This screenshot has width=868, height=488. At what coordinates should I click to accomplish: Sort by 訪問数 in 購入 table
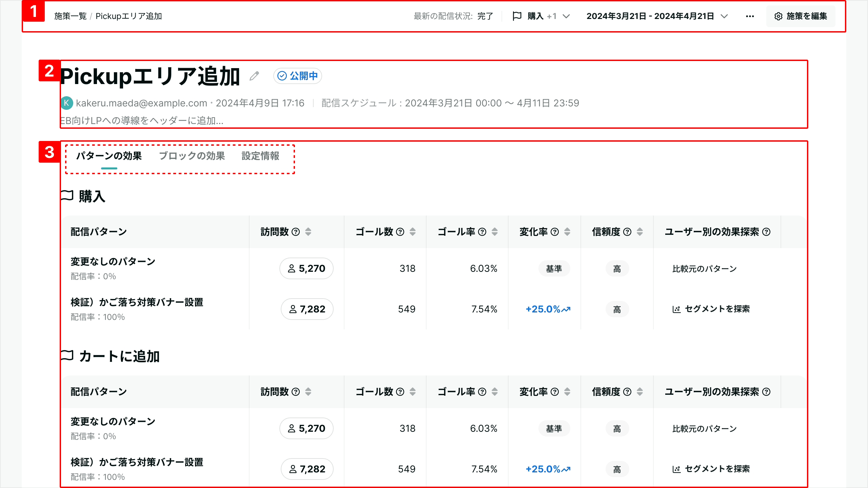(x=308, y=232)
